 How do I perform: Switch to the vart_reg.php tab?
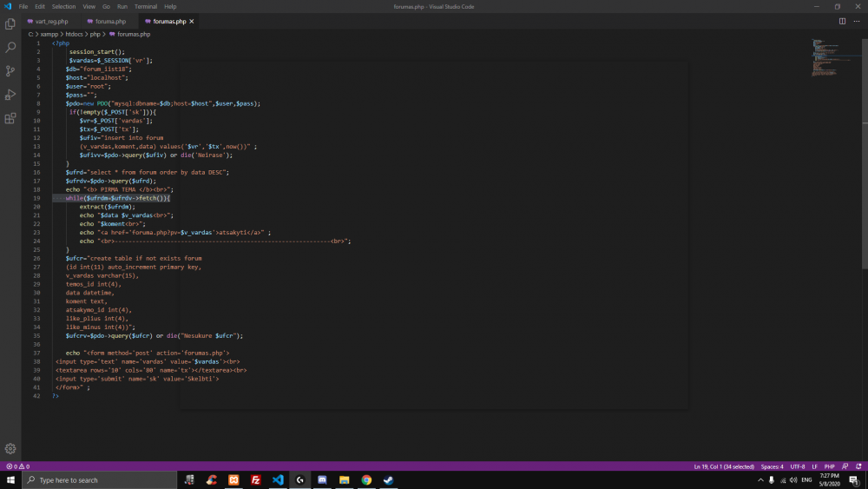tap(51, 21)
